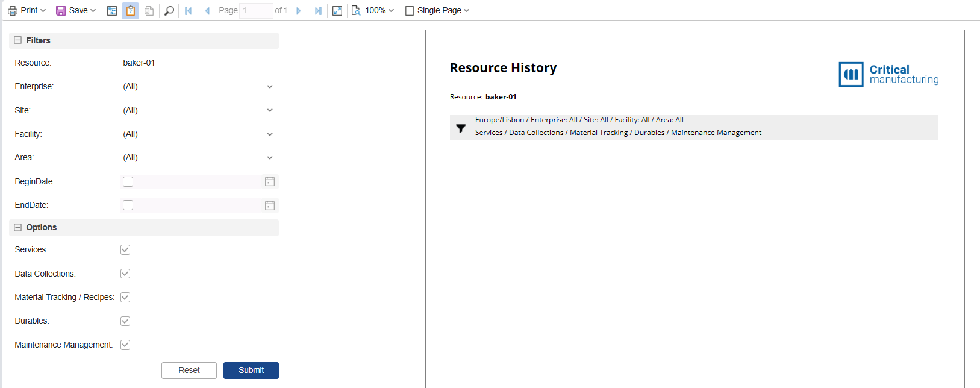Click the page number input field
Image resolution: width=980 pixels, height=388 pixels.
pos(257,11)
